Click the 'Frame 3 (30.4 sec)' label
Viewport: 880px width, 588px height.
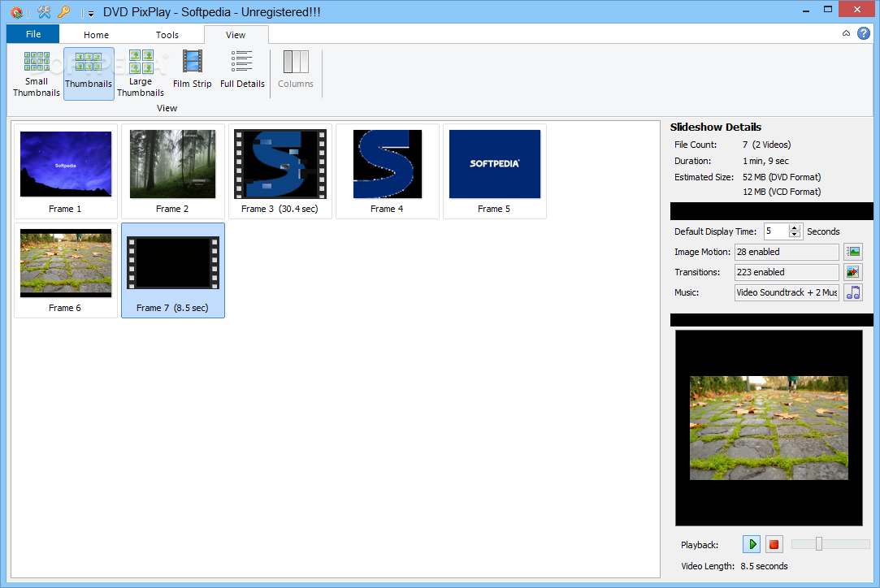coord(280,209)
